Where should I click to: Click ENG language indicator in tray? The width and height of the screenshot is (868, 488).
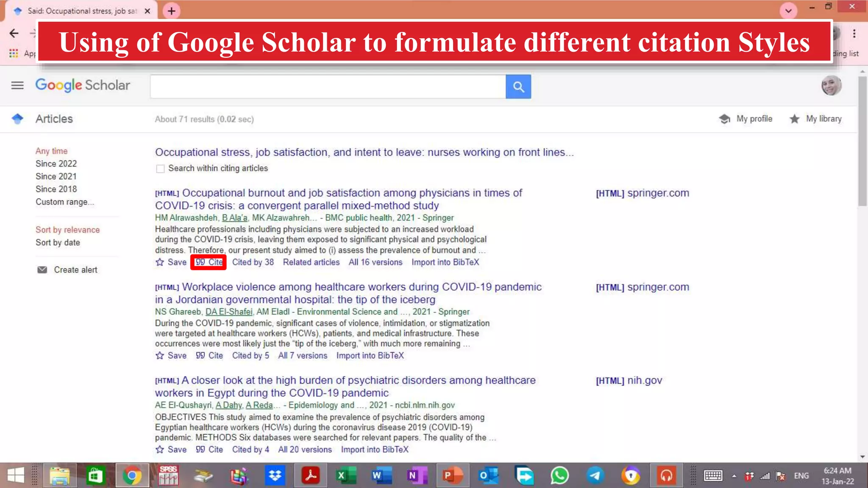(801, 476)
